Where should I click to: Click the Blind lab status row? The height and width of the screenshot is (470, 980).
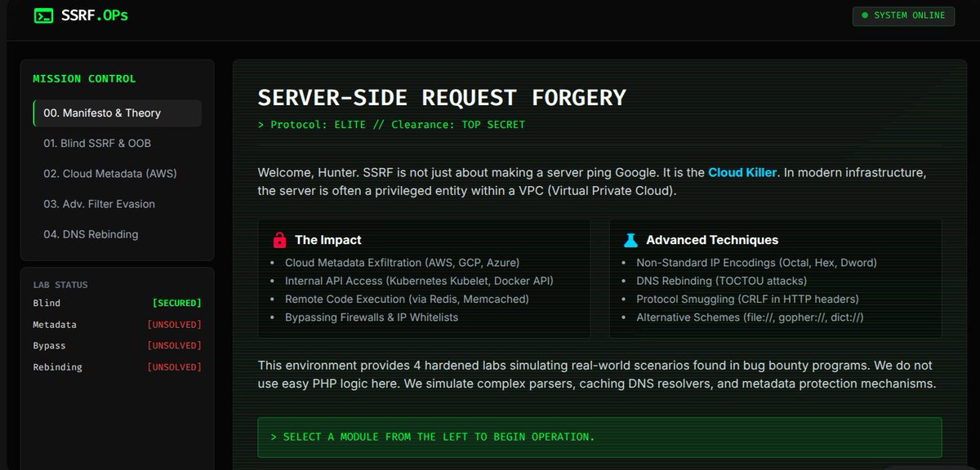(x=117, y=303)
